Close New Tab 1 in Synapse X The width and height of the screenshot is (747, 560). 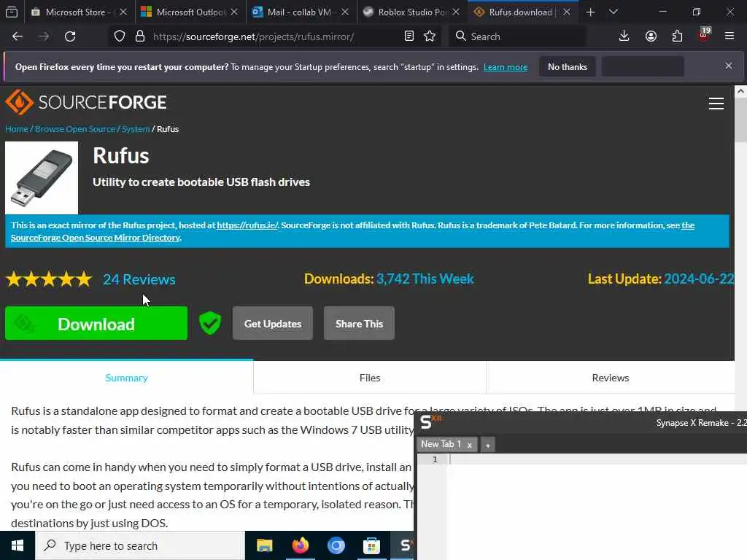coord(470,446)
